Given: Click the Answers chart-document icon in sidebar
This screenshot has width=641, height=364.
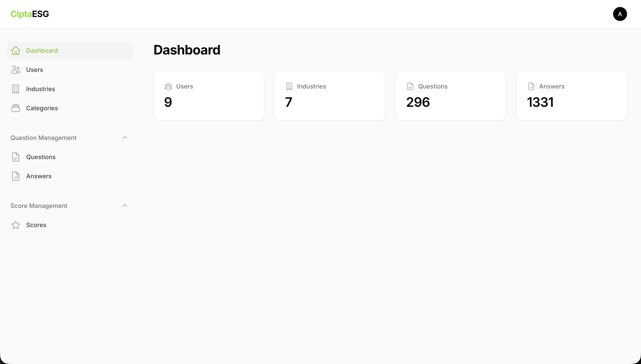Looking at the screenshot, I should (x=15, y=176).
